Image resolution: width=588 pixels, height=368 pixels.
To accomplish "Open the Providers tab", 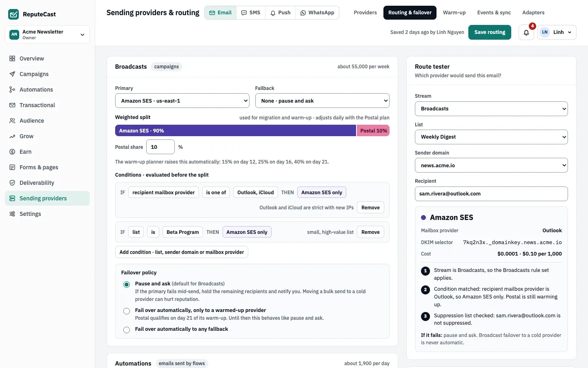I will coord(365,13).
